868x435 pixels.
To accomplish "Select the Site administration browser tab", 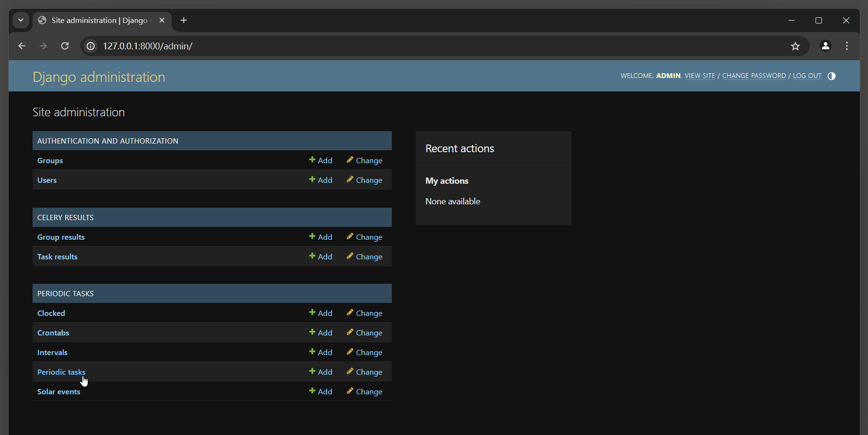I will pyautogui.click(x=102, y=20).
